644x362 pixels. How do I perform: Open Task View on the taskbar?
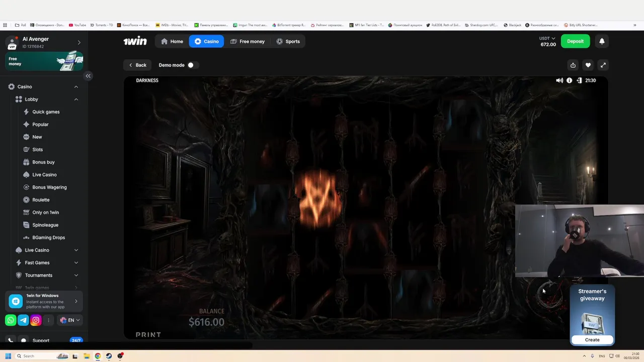(x=75, y=356)
